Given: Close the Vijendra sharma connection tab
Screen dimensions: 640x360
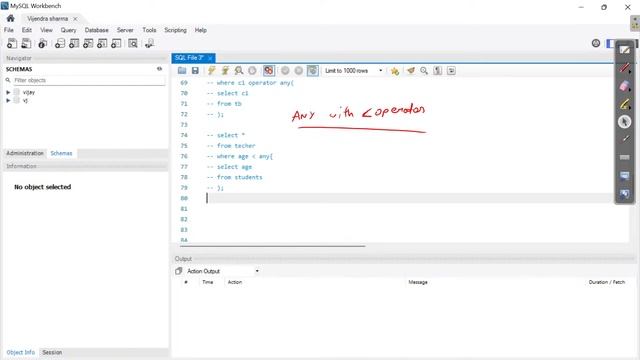Looking at the screenshot, I should click(75, 19).
